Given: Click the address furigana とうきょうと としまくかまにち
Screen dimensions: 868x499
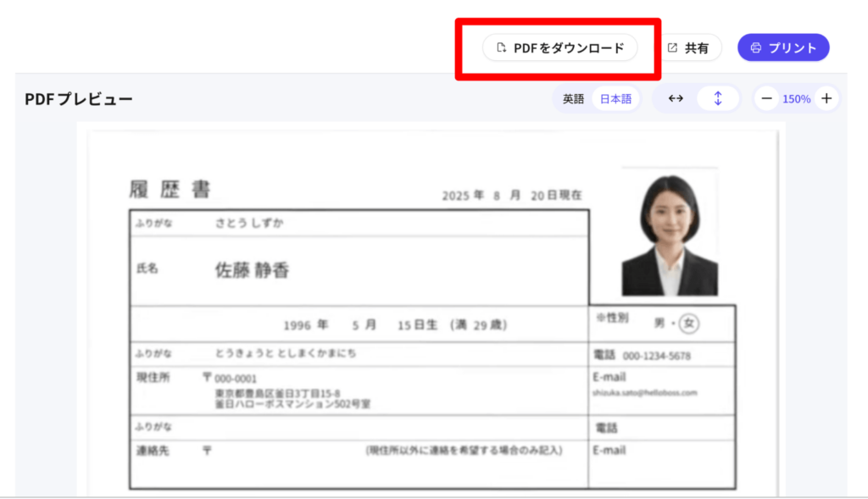Looking at the screenshot, I should [x=285, y=353].
